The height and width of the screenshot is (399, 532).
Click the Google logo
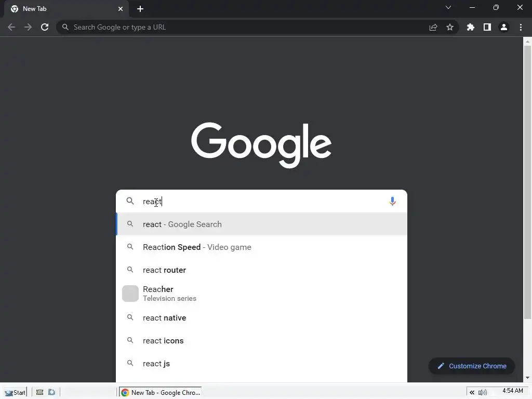[x=261, y=145]
